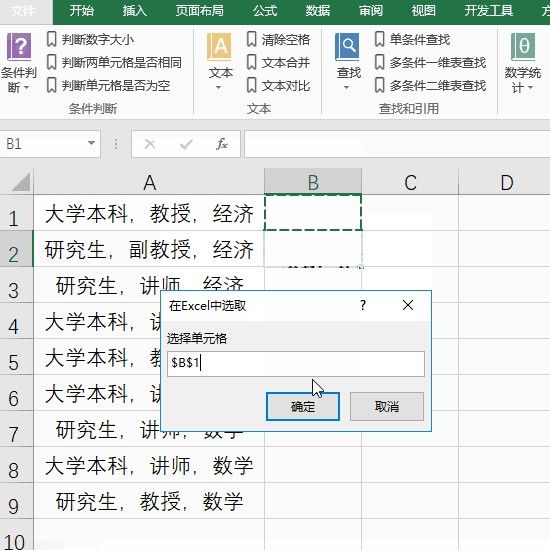Click the 判断数字大小 bookmark item
This screenshot has width=550, height=550.
[x=90, y=39]
